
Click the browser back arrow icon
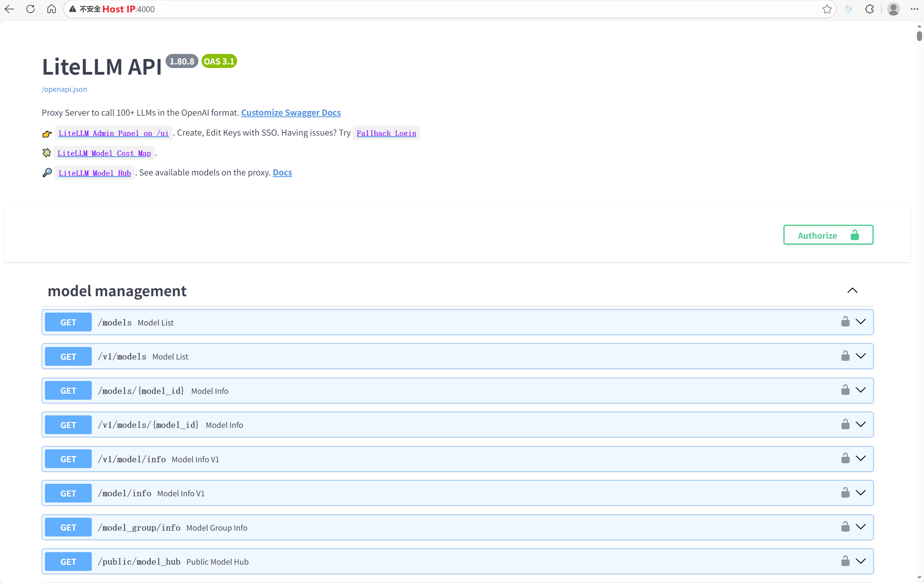pyautogui.click(x=10, y=9)
